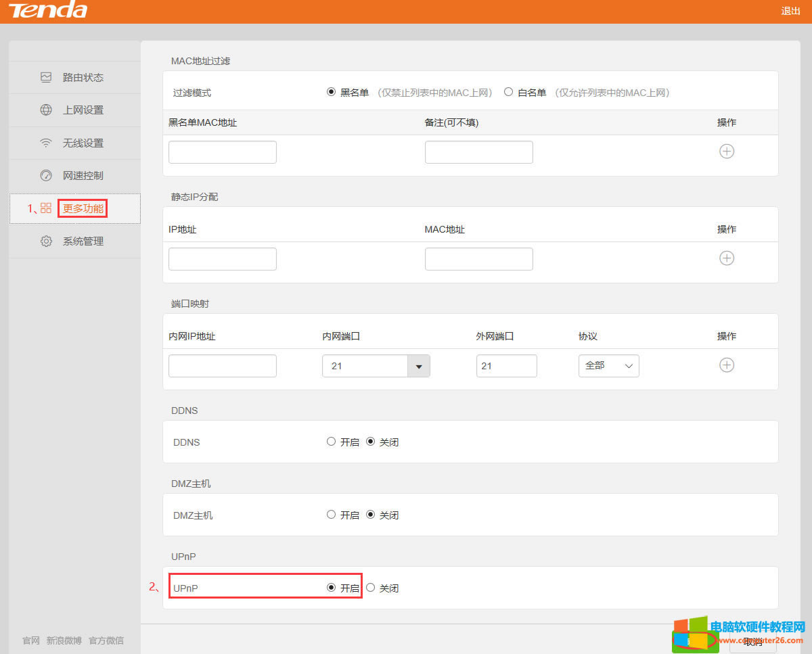Select the 更多功能 sidebar menu item
This screenshot has width=812, height=654.
pyautogui.click(x=82, y=208)
